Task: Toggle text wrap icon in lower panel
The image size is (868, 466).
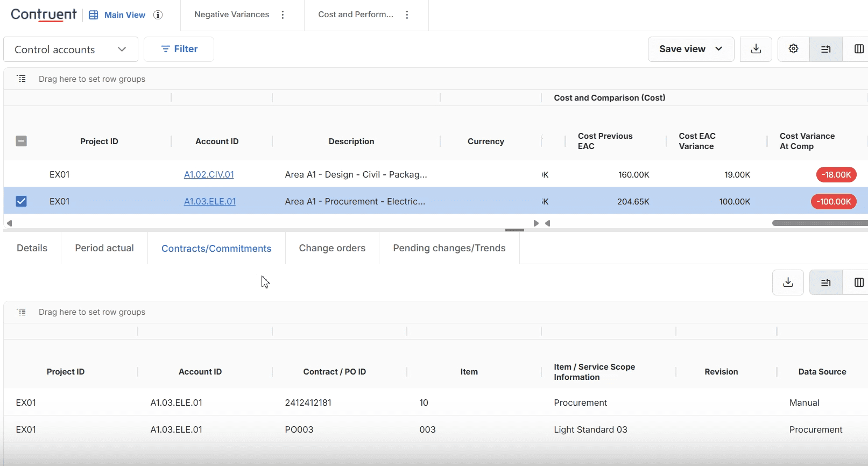Action: pos(825,283)
